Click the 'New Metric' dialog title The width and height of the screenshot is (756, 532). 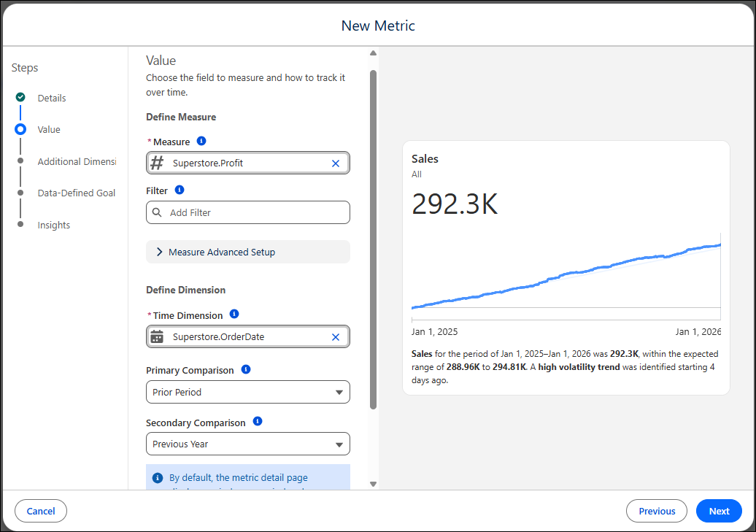click(x=378, y=26)
